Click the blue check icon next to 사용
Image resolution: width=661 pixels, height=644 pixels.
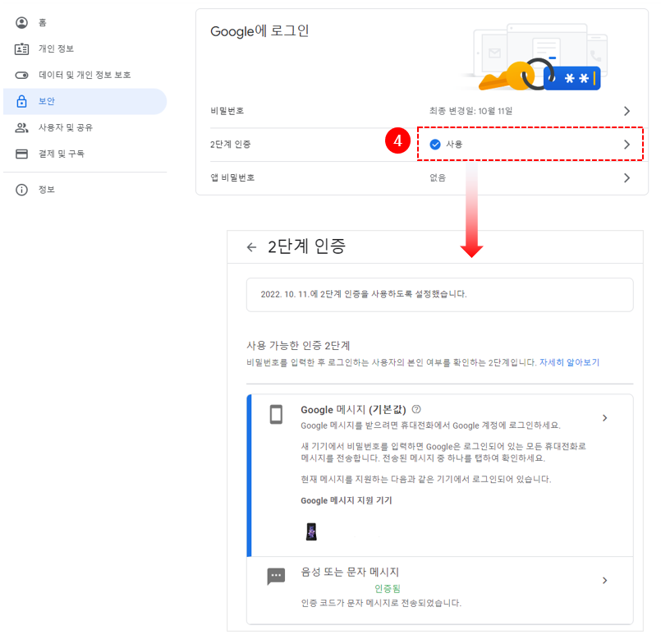click(435, 145)
